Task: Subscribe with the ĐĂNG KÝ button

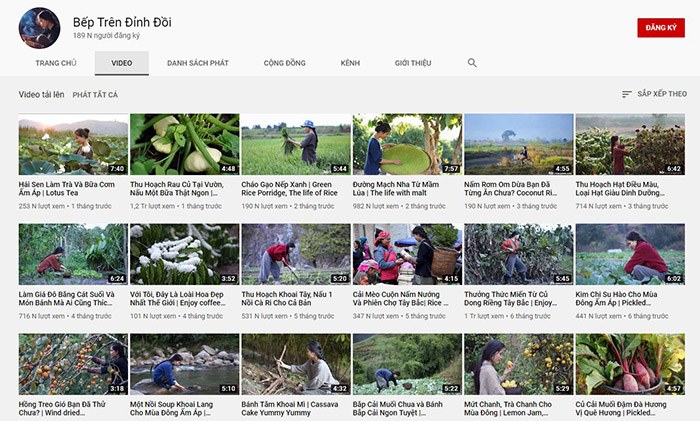Action: pos(661,28)
